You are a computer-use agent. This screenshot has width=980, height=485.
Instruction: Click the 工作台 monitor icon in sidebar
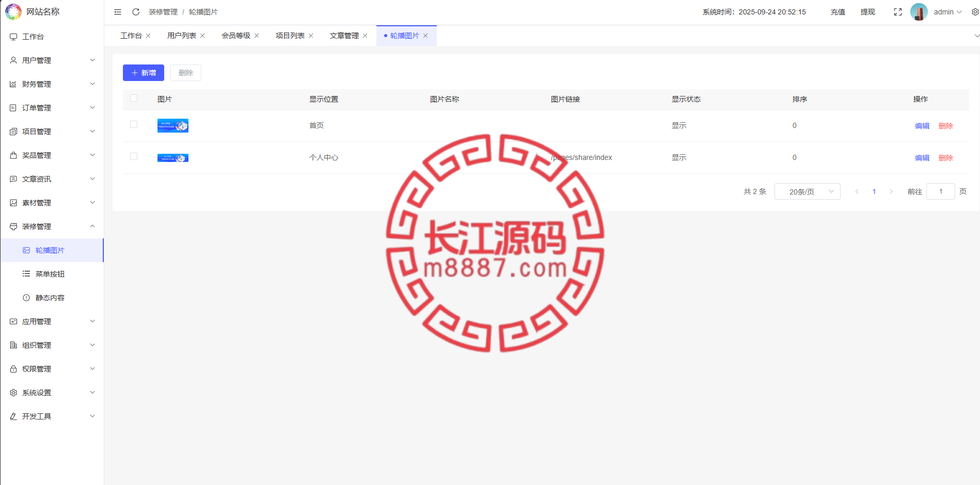click(13, 37)
